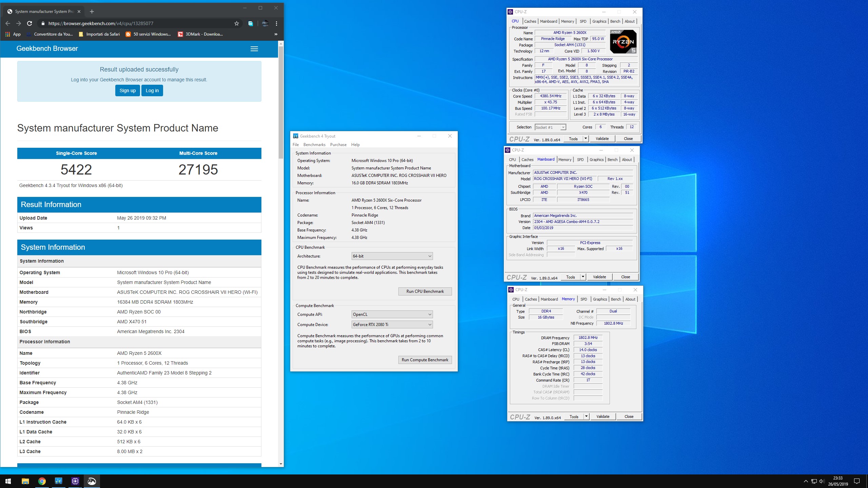Viewport: 868px width, 488px height.
Task: Click the scroll-down arrow of the browser page
Action: [281, 464]
